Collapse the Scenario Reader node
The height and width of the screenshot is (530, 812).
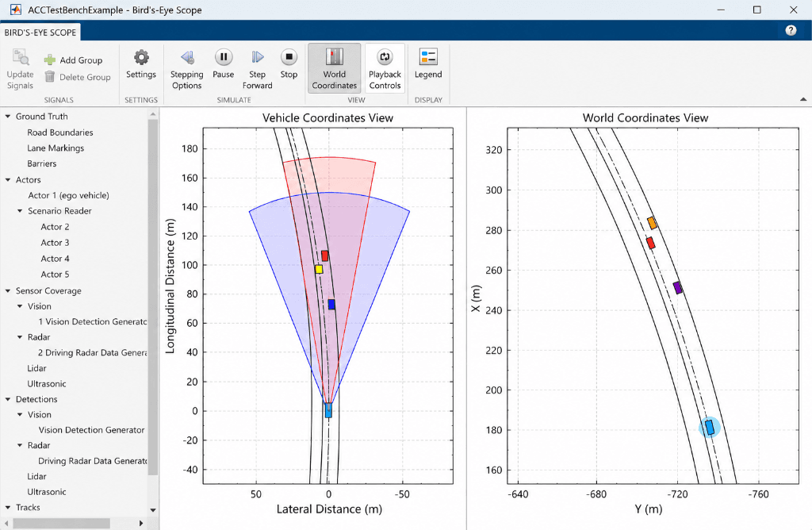click(20, 211)
